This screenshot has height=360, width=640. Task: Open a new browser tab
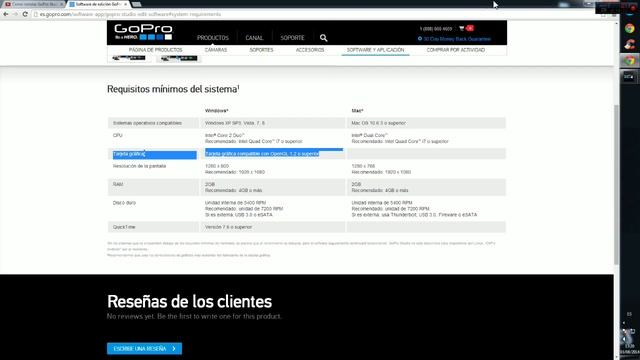pyautogui.click(x=137, y=4)
